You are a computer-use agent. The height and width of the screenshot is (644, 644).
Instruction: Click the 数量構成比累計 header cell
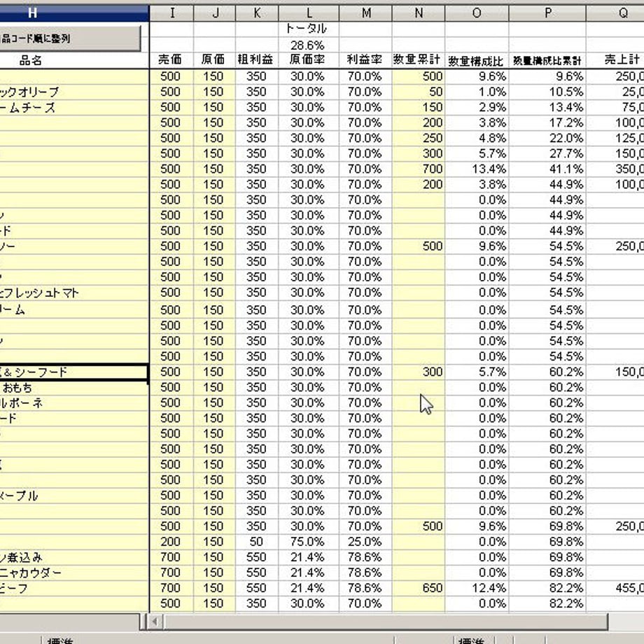point(547,60)
